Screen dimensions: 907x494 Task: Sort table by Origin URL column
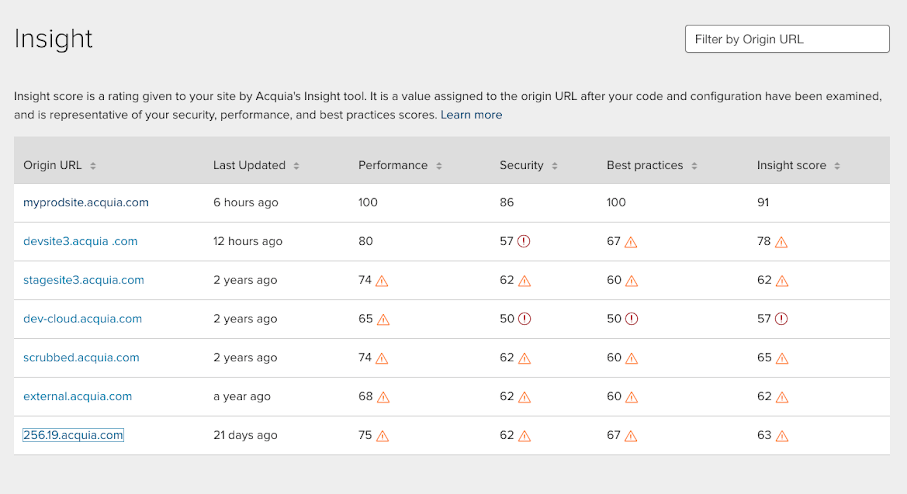59,165
